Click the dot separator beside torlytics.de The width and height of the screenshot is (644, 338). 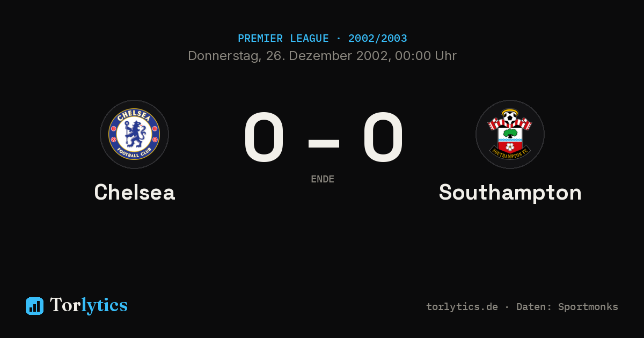(x=507, y=307)
